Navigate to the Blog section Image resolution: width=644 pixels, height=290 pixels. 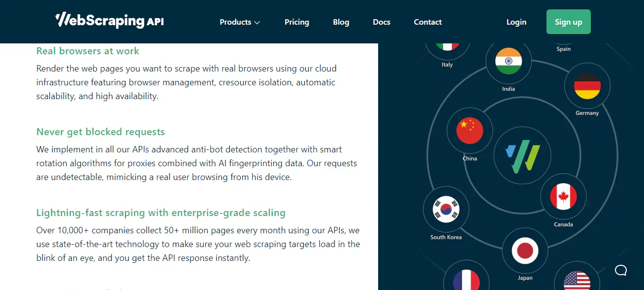click(341, 22)
